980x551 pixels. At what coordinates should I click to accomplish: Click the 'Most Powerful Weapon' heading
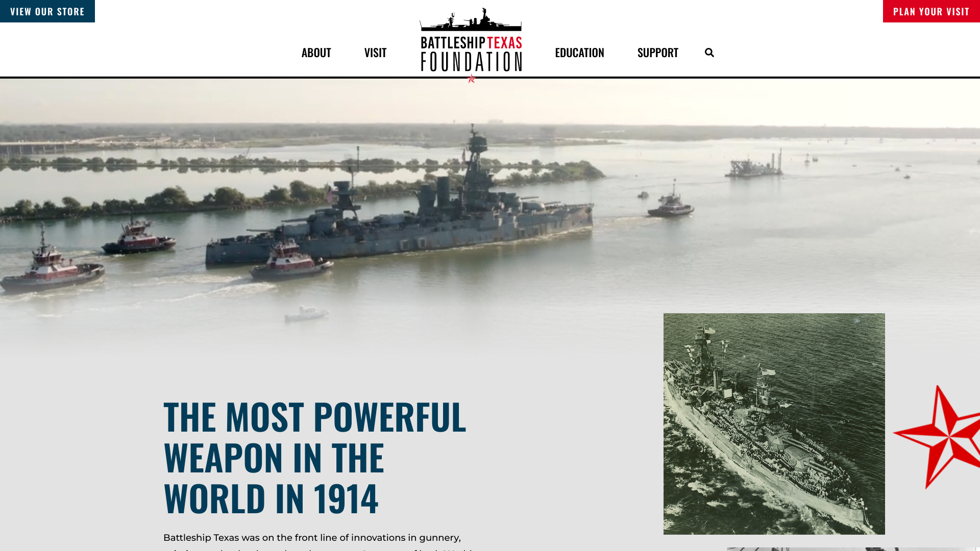tap(314, 457)
